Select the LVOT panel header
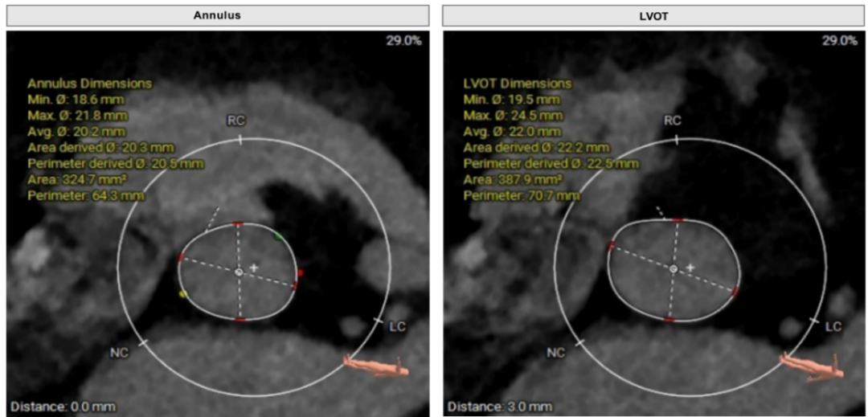Image resolution: width=868 pixels, height=417 pixels. pyautogui.click(x=654, y=14)
